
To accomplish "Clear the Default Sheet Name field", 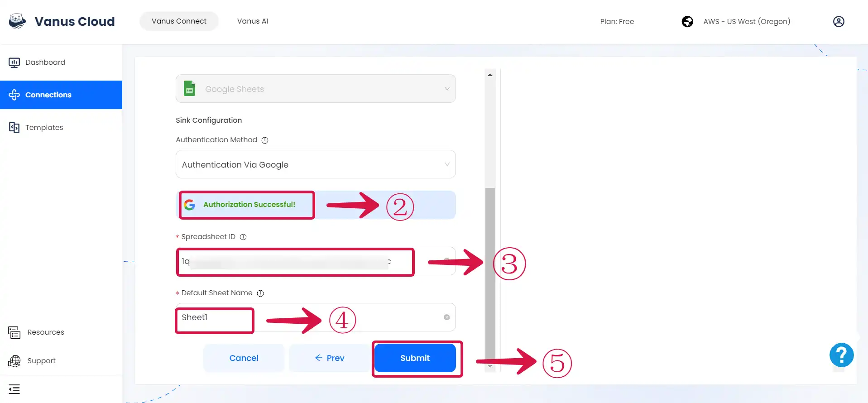I will pos(446,317).
